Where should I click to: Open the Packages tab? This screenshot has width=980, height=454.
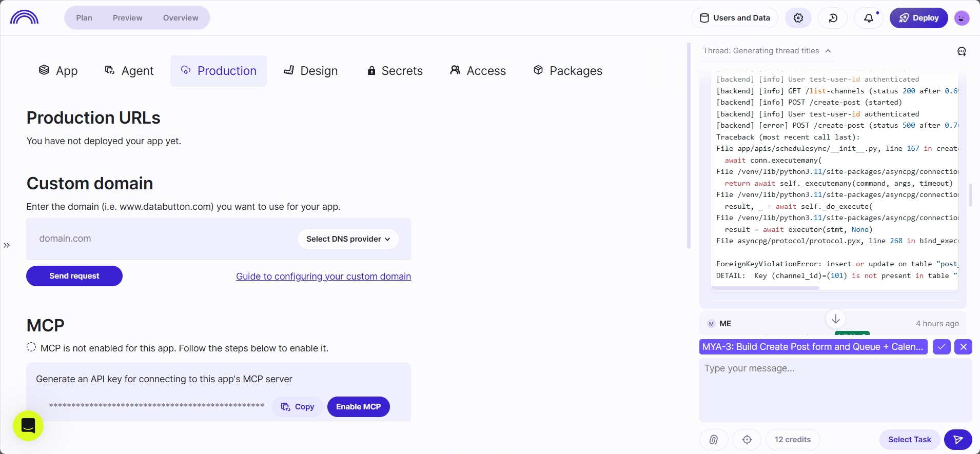(568, 71)
